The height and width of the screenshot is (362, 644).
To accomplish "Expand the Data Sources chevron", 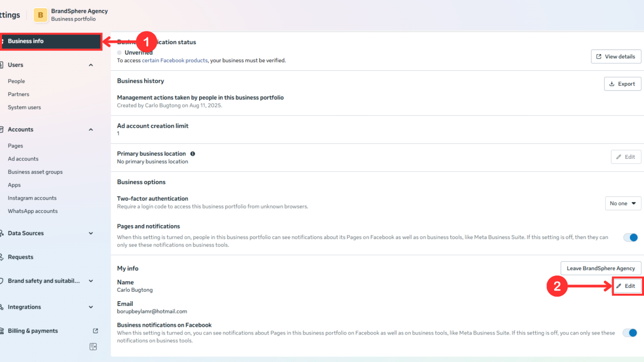I will coord(91,233).
